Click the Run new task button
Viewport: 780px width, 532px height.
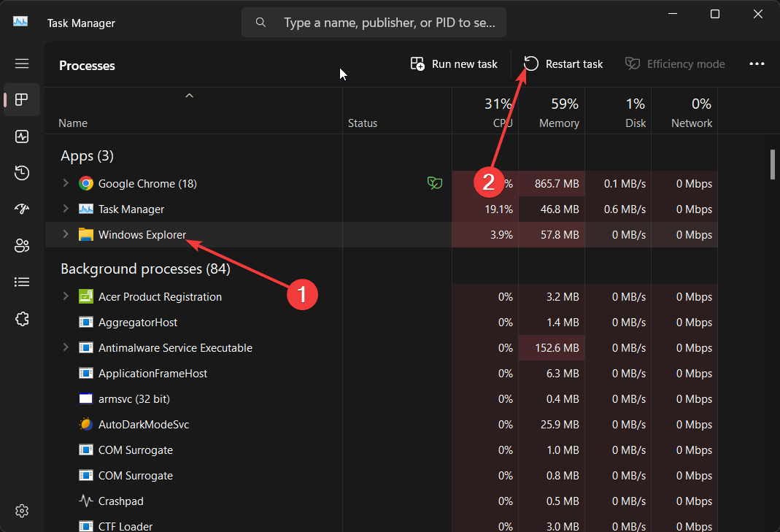pos(454,63)
